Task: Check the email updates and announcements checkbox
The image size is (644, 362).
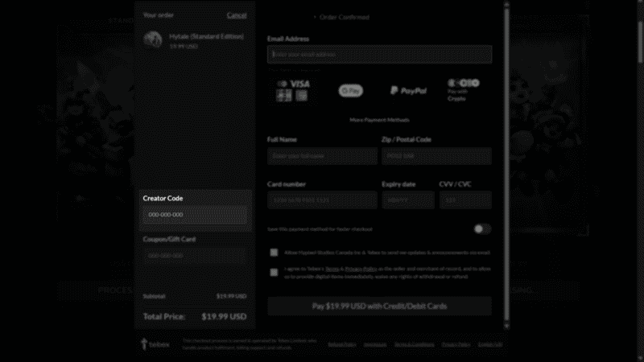Action: click(x=274, y=253)
